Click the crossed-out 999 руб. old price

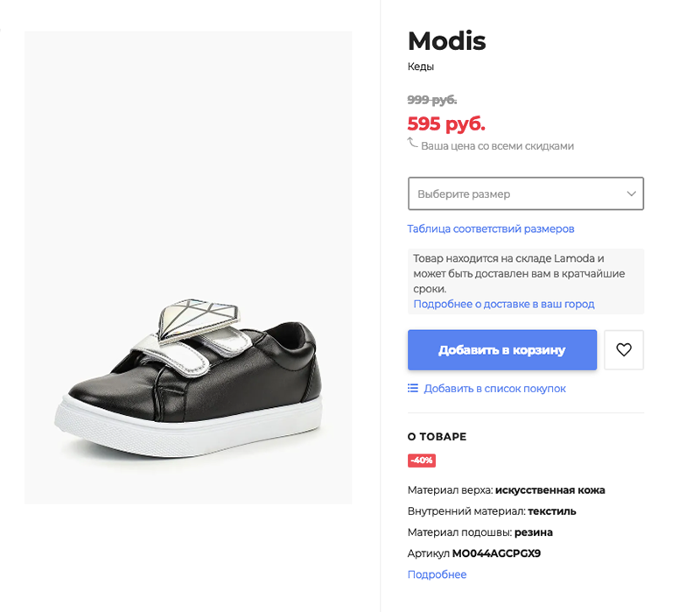(x=432, y=100)
